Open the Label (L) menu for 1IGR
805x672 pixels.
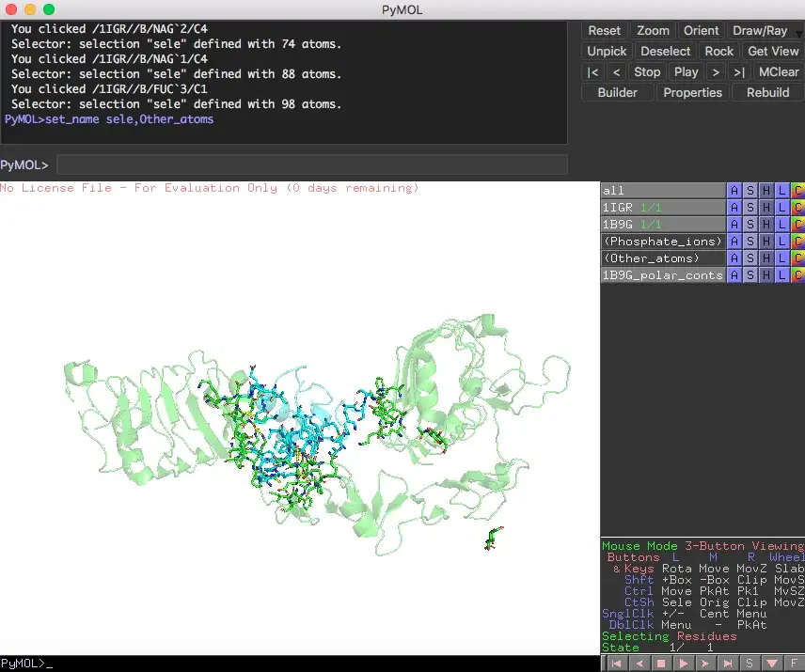click(781, 208)
